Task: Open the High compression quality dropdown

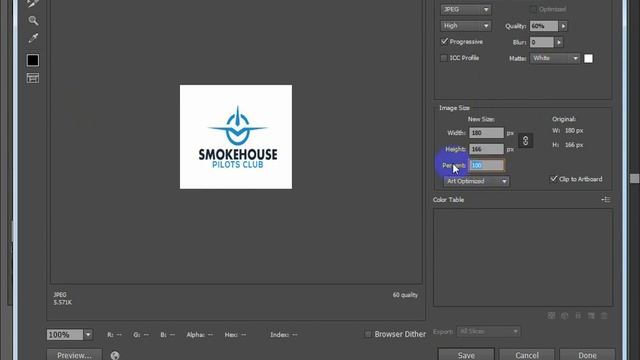Action: coord(466,26)
